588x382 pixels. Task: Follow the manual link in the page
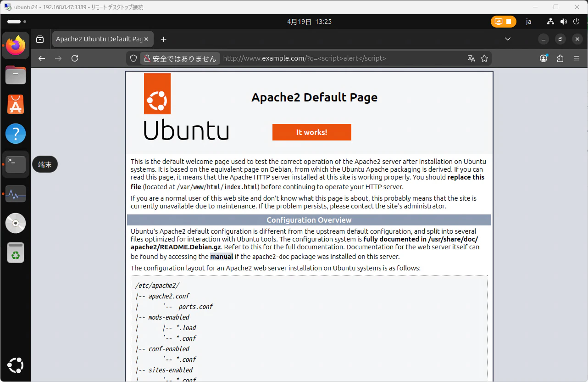point(222,257)
